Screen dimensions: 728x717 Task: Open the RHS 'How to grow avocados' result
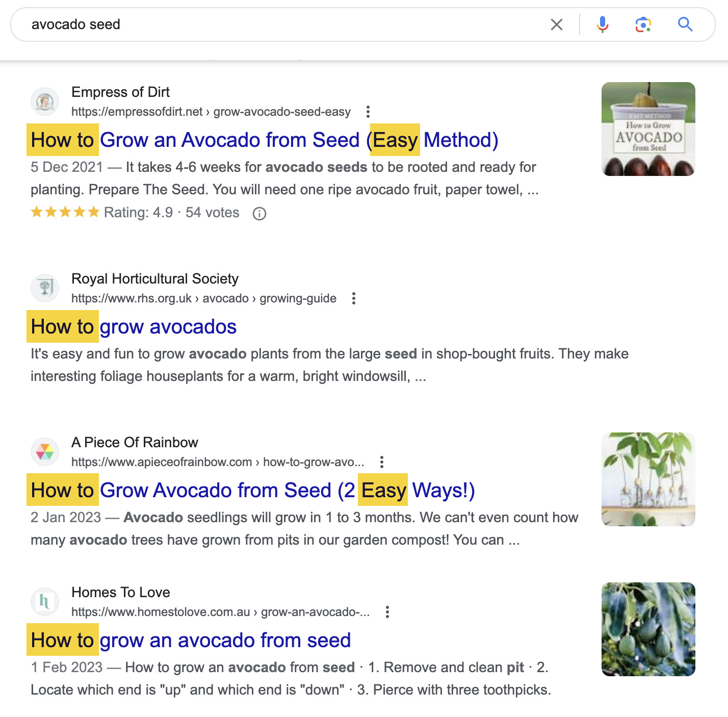point(134,326)
